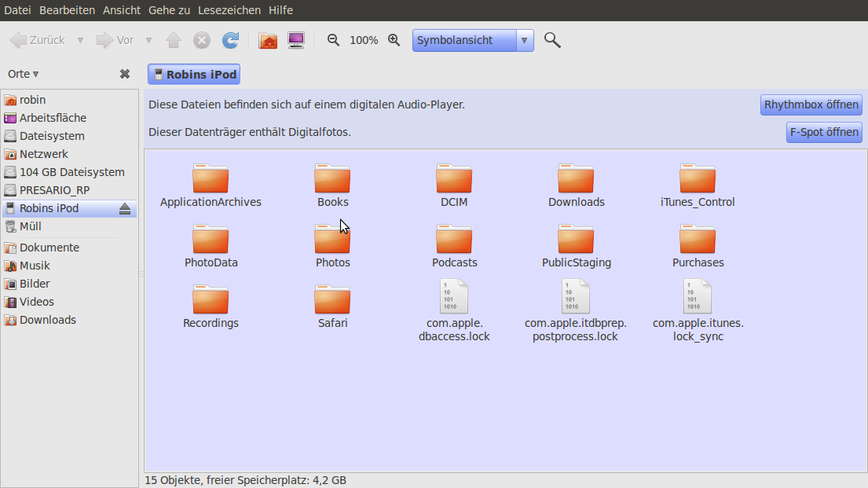
Task: Zoom out with the minus magnifier
Action: pyautogui.click(x=333, y=40)
